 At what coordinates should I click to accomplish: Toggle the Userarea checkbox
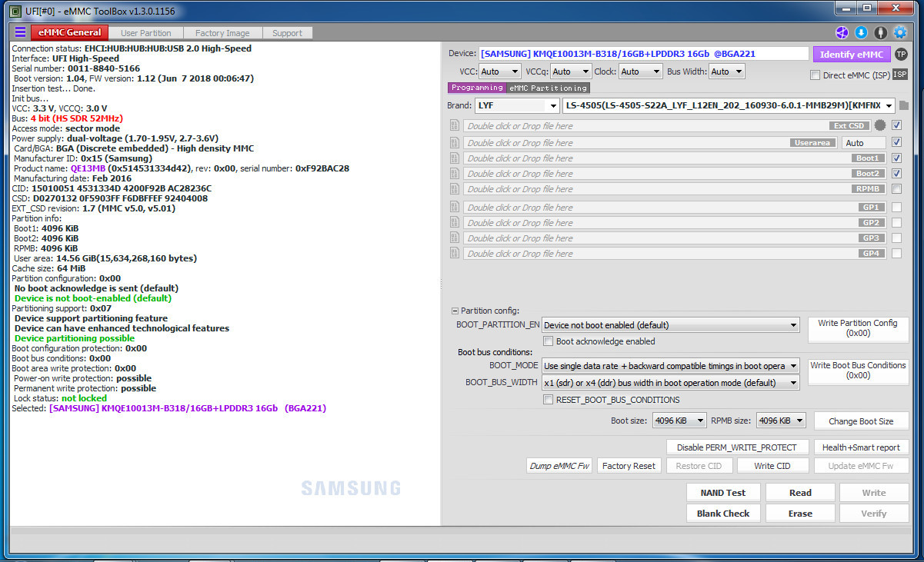coord(896,142)
